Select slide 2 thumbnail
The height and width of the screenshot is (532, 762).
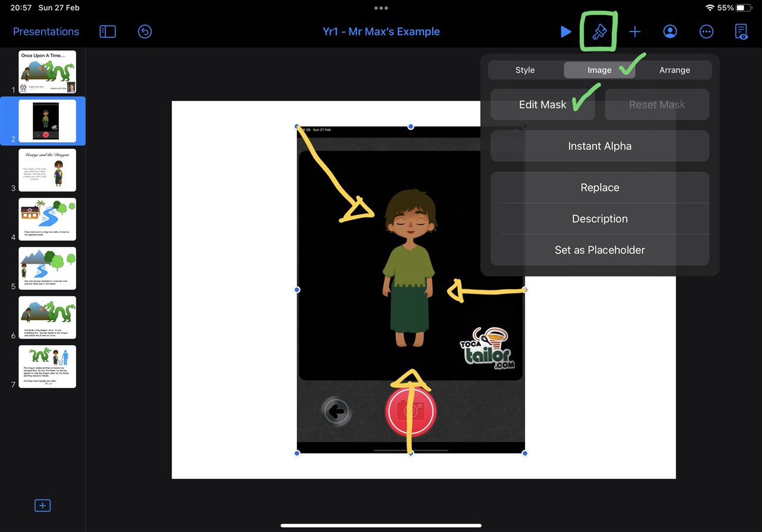tap(47, 121)
